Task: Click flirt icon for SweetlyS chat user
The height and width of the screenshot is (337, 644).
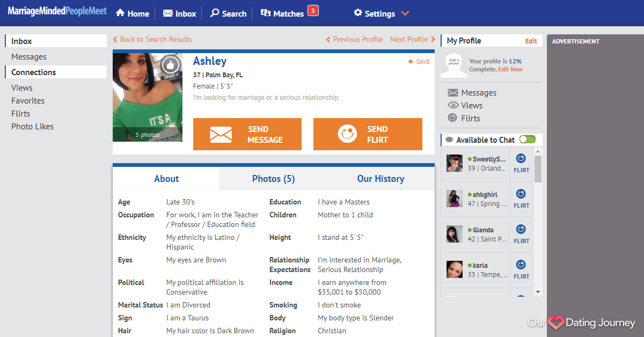Action: point(521,159)
